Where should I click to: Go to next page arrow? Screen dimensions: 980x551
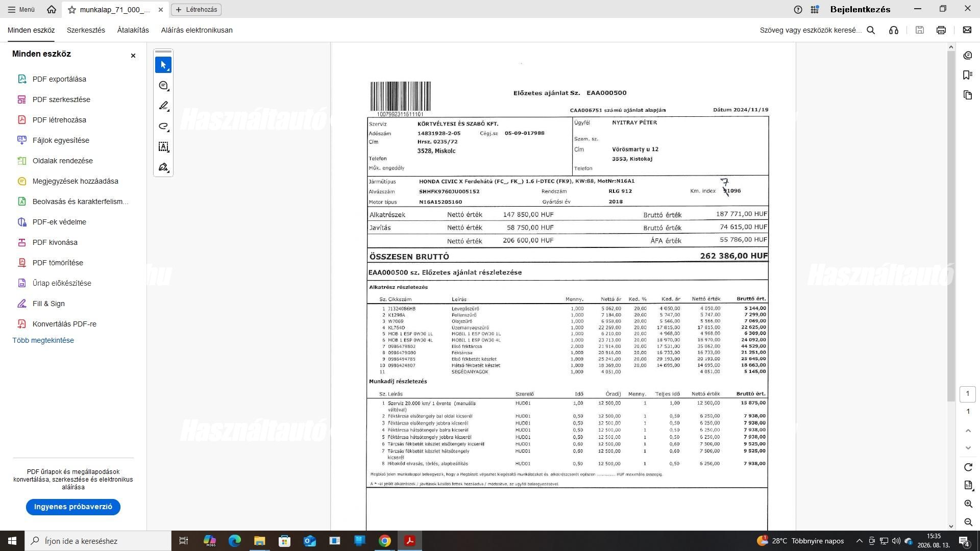(968, 448)
